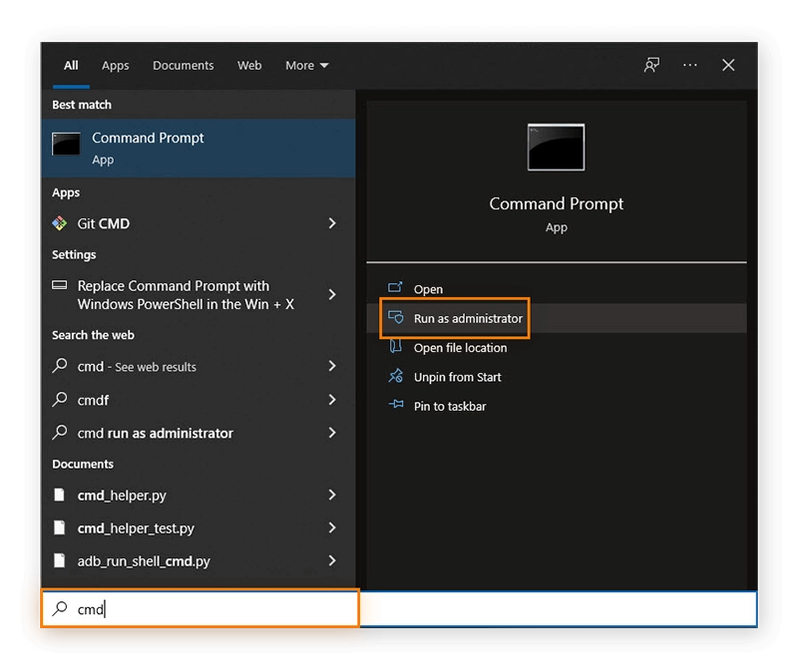Open the three-dots options menu
Screen dimensions: 798x672
point(690,65)
